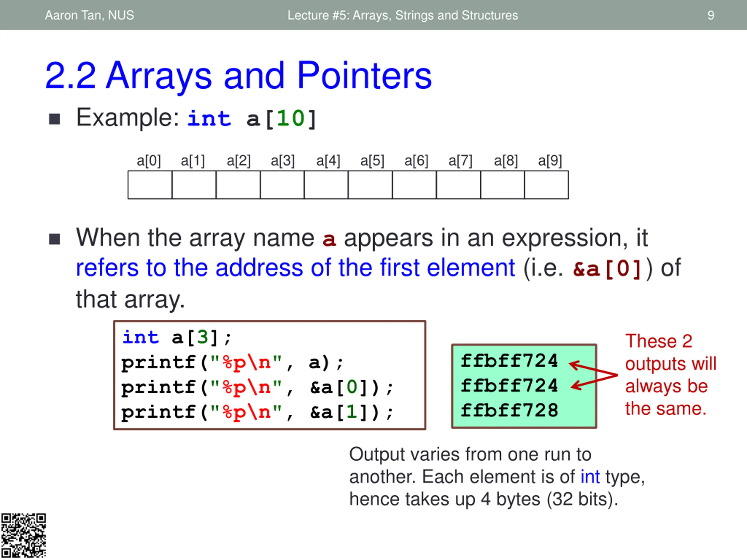The width and height of the screenshot is (747, 560).
Task: Click the printf line printing &a[1]
Action: click(x=257, y=412)
